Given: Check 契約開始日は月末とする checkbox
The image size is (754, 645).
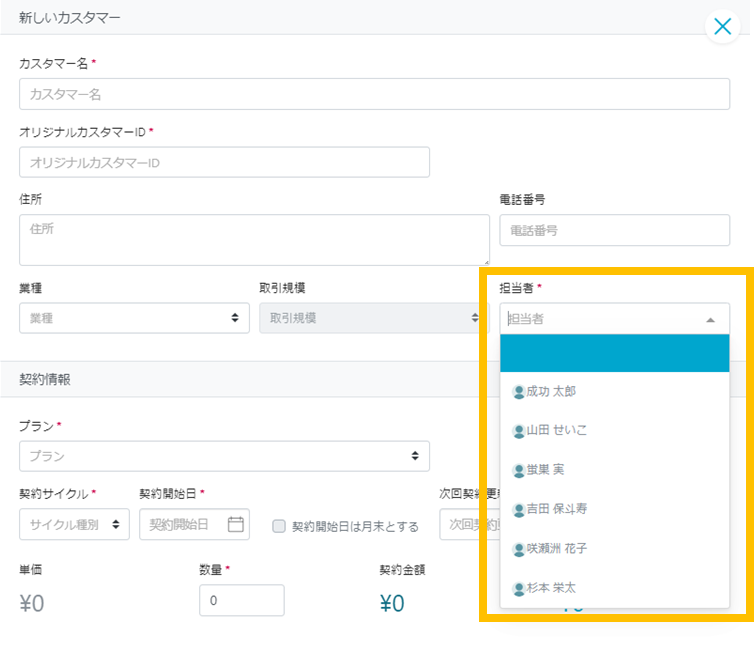Looking at the screenshot, I should [279, 526].
